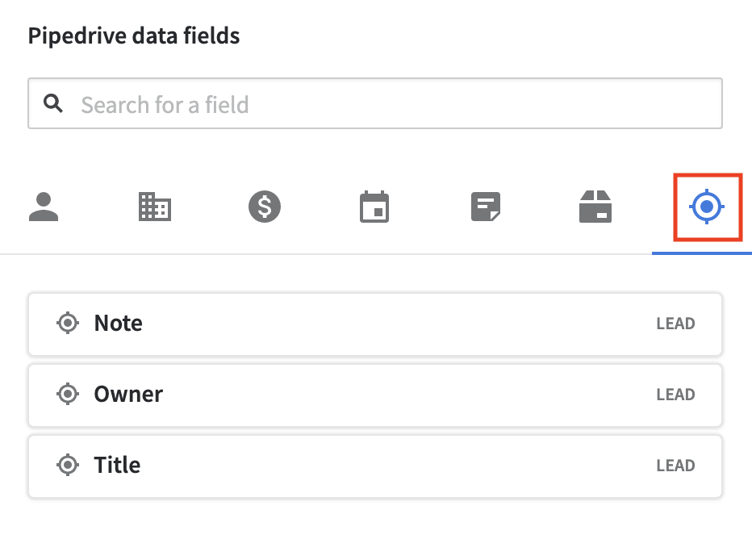The height and width of the screenshot is (560, 752).
Task: Click the 'Pipedrive data fields' heading
Action: [x=134, y=36]
